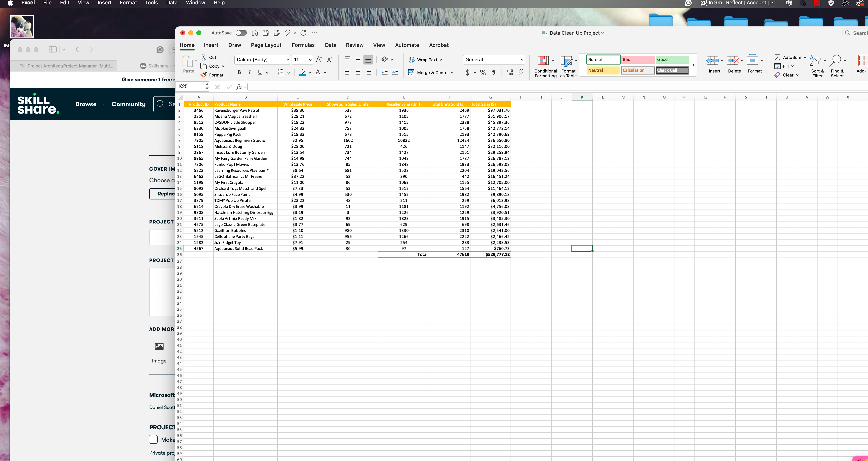Open the Review ribbon tab

pos(354,45)
